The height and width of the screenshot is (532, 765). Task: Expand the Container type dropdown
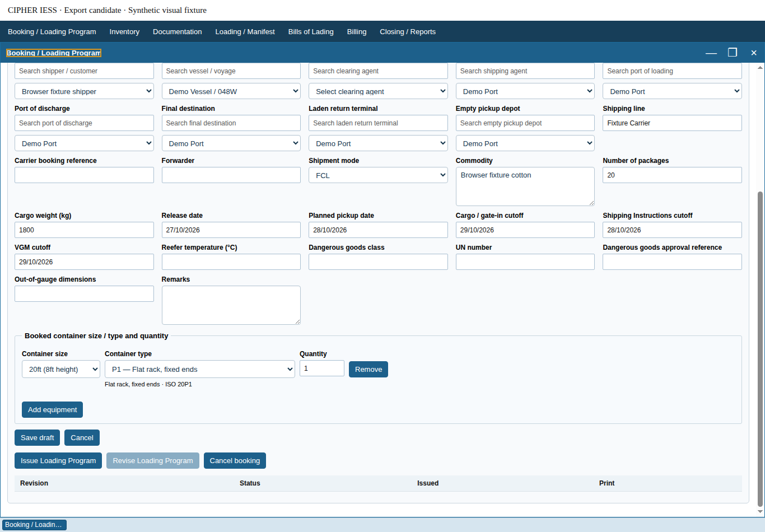pyautogui.click(x=200, y=369)
